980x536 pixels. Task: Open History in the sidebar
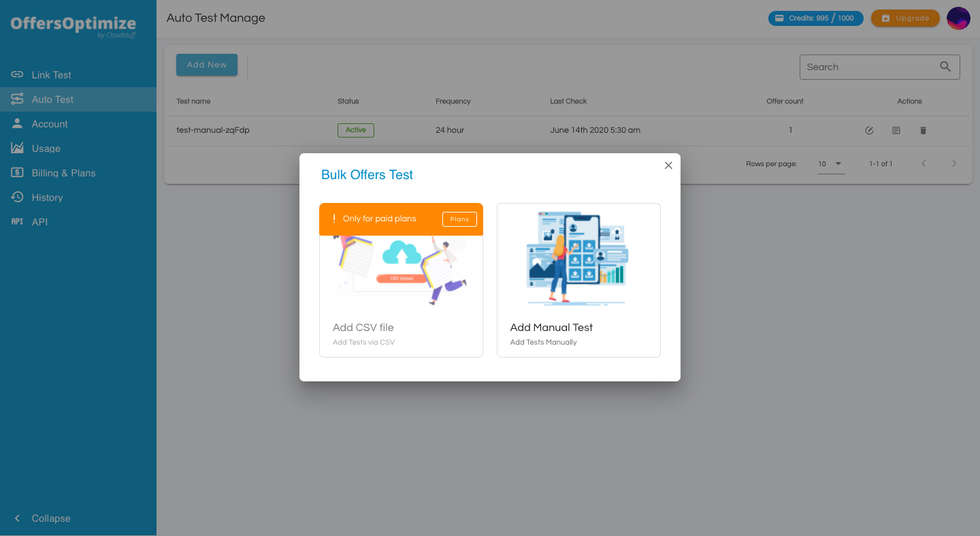tap(78, 198)
